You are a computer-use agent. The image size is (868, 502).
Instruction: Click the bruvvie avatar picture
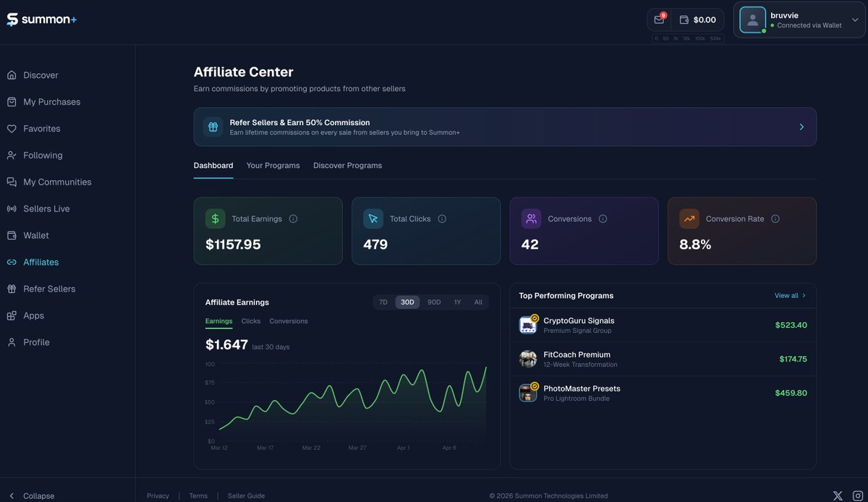(x=753, y=20)
